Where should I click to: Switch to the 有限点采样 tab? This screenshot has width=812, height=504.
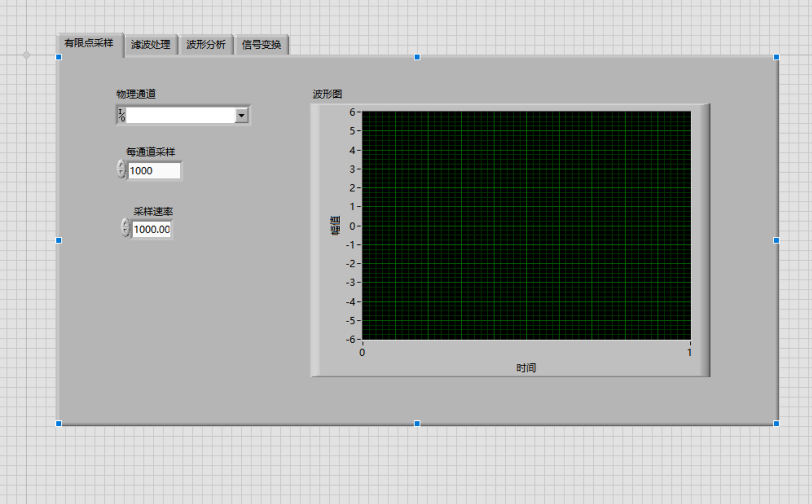[x=90, y=43]
